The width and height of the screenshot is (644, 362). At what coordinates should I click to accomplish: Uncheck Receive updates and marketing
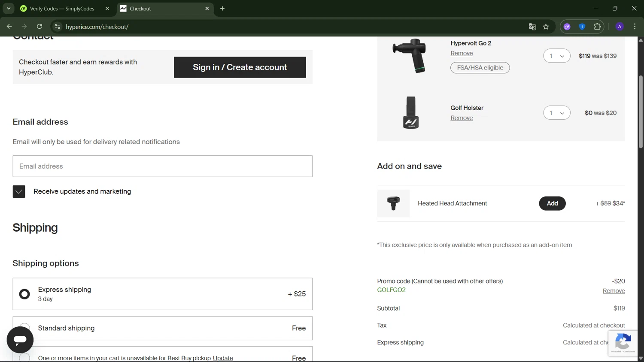pos(19,191)
